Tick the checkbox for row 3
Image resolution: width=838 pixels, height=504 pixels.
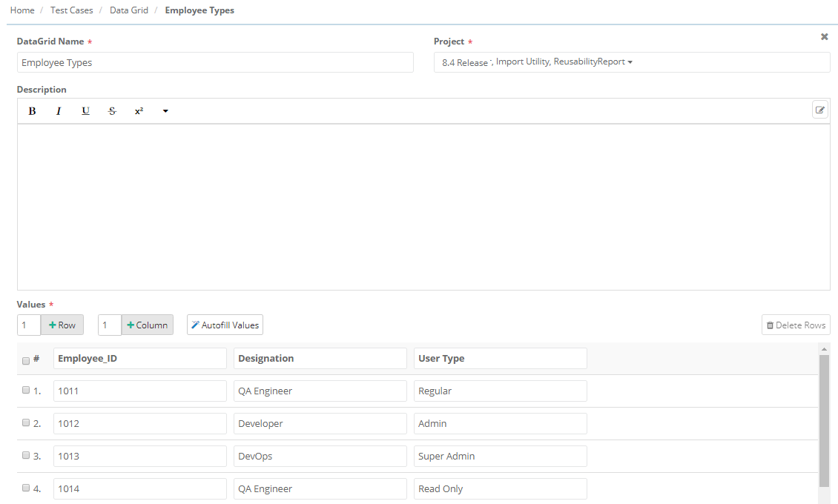(26, 455)
